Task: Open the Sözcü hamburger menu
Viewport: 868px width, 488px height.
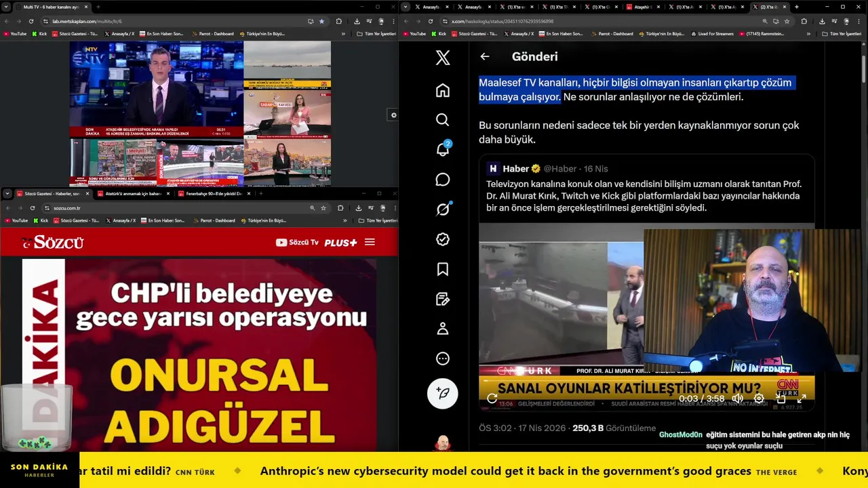Action: click(370, 242)
